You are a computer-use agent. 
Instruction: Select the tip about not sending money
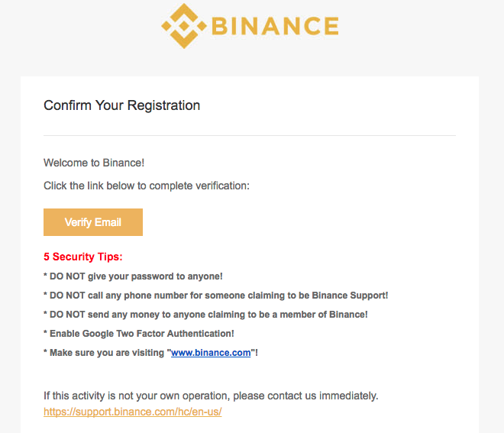click(x=205, y=315)
